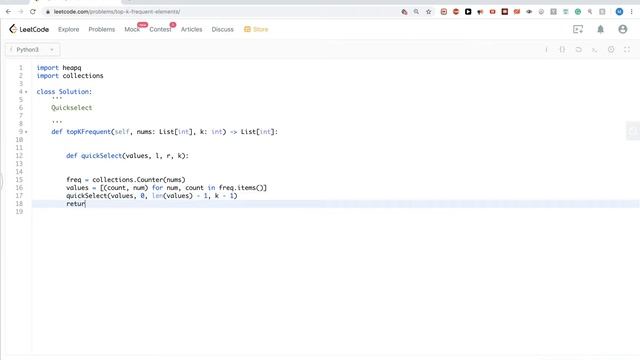Image resolution: width=640 pixels, height=360 pixels.
Task: Click line number 12 in gutter
Action: click(19, 156)
